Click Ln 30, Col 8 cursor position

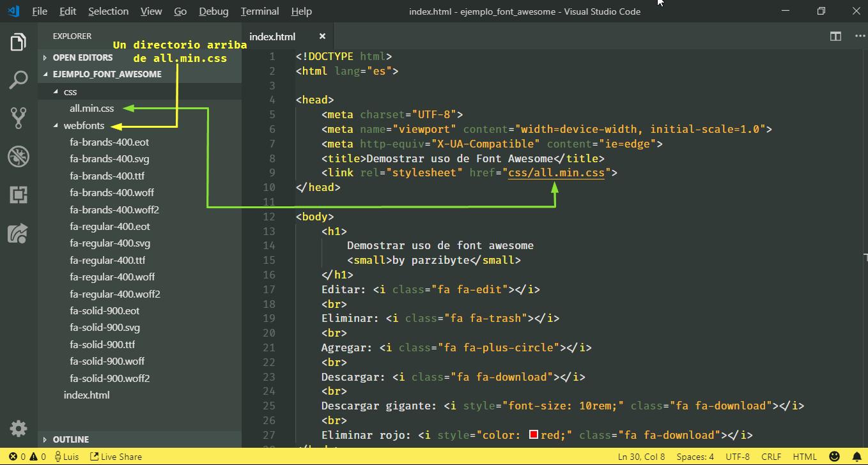click(x=641, y=457)
